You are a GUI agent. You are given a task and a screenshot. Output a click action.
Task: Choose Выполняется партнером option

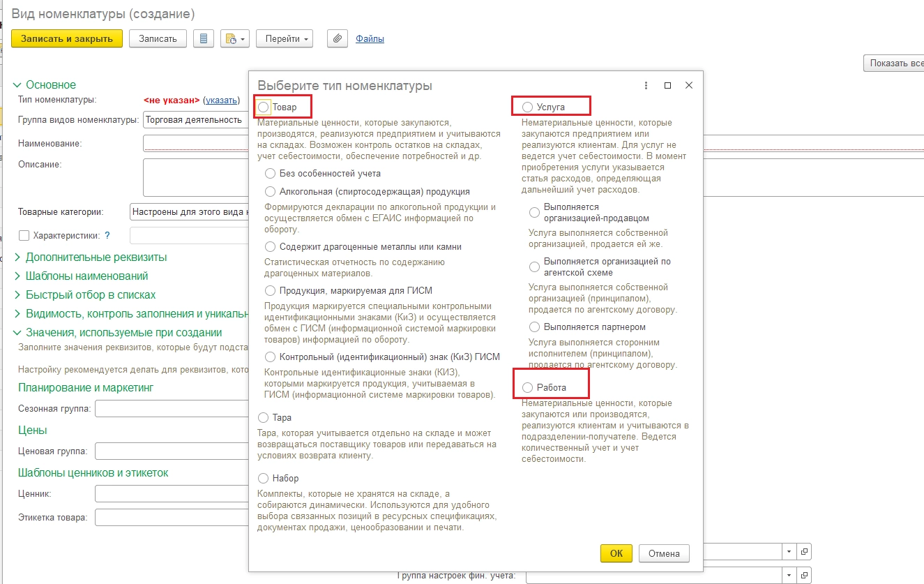coord(535,327)
